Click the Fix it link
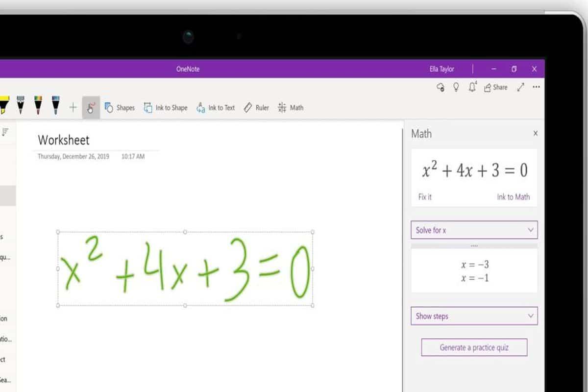The width and height of the screenshot is (588, 392). [x=424, y=197]
